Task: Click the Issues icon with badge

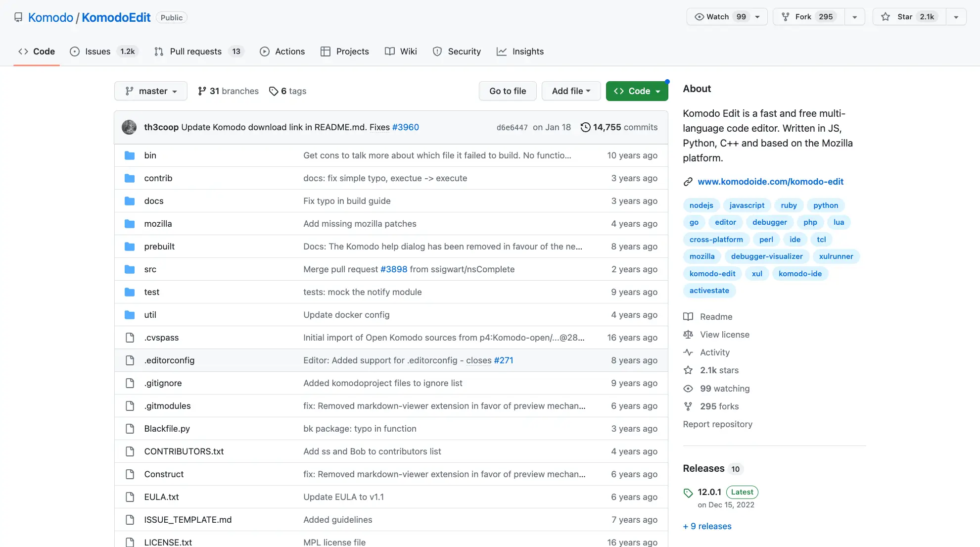Action: tap(100, 50)
